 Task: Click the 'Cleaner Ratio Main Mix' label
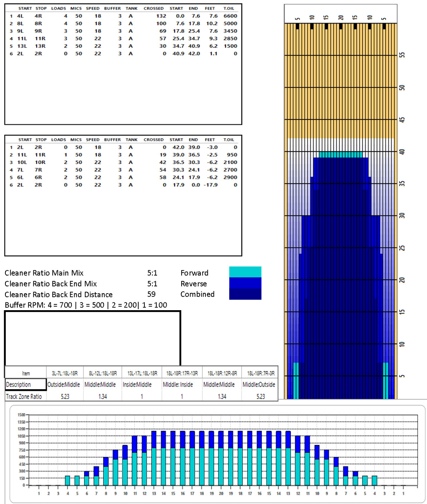click(44, 273)
